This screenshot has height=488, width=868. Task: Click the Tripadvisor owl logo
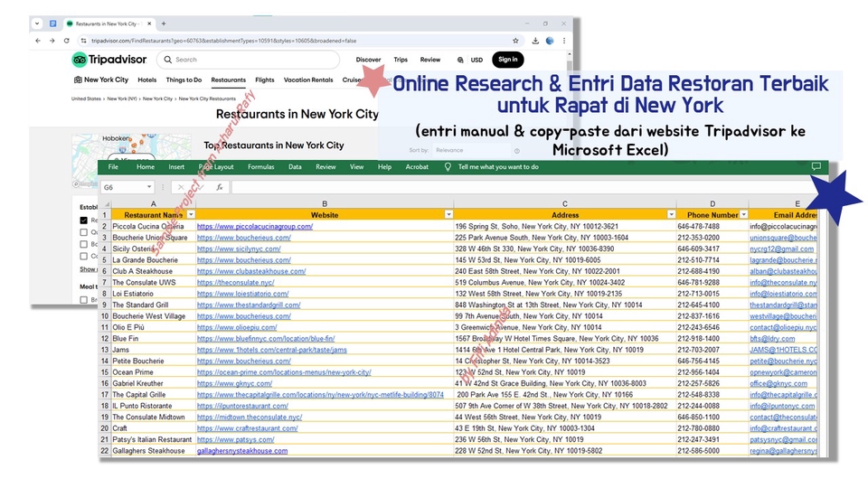80,60
